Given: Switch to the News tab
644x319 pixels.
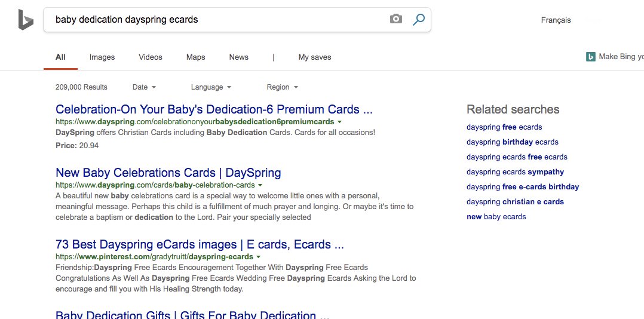Looking at the screenshot, I should tap(238, 57).
